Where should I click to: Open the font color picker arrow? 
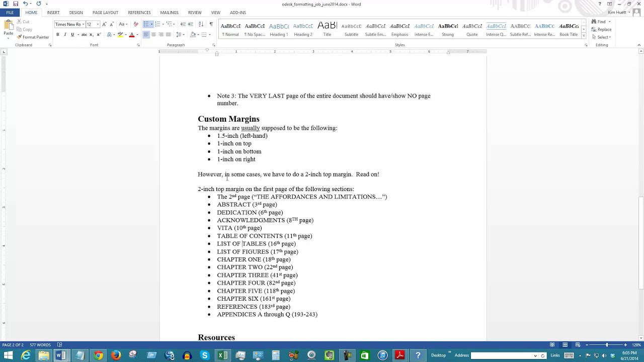(137, 35)
